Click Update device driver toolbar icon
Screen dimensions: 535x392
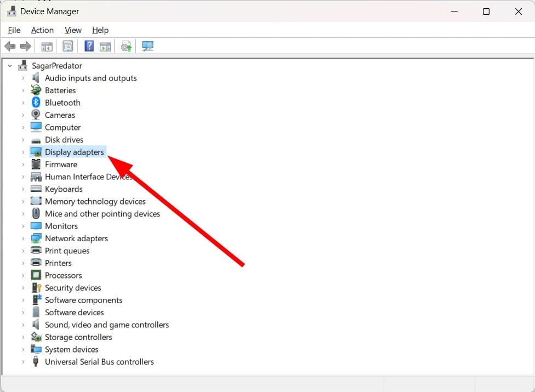(x=126, y=46)
